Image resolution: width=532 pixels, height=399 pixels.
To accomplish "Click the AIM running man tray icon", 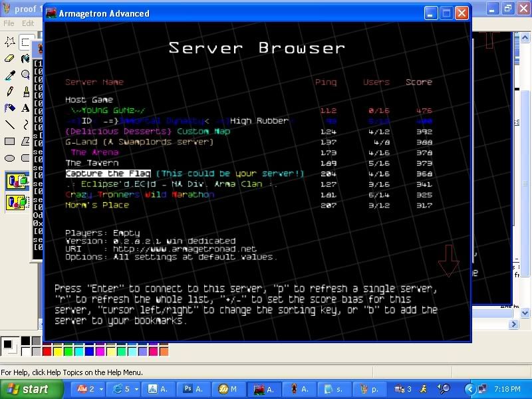I will pos(424,389).
